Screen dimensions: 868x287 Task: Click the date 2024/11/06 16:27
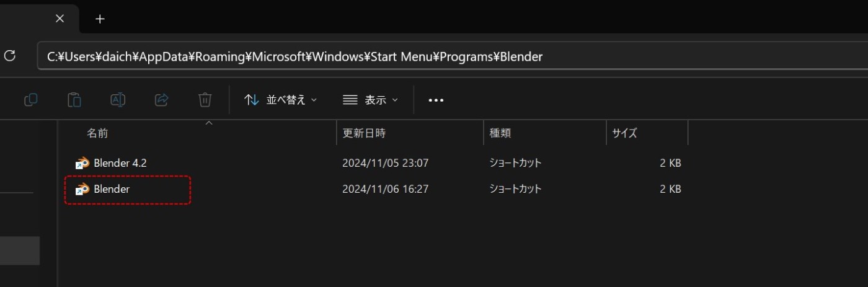point(386,189)
